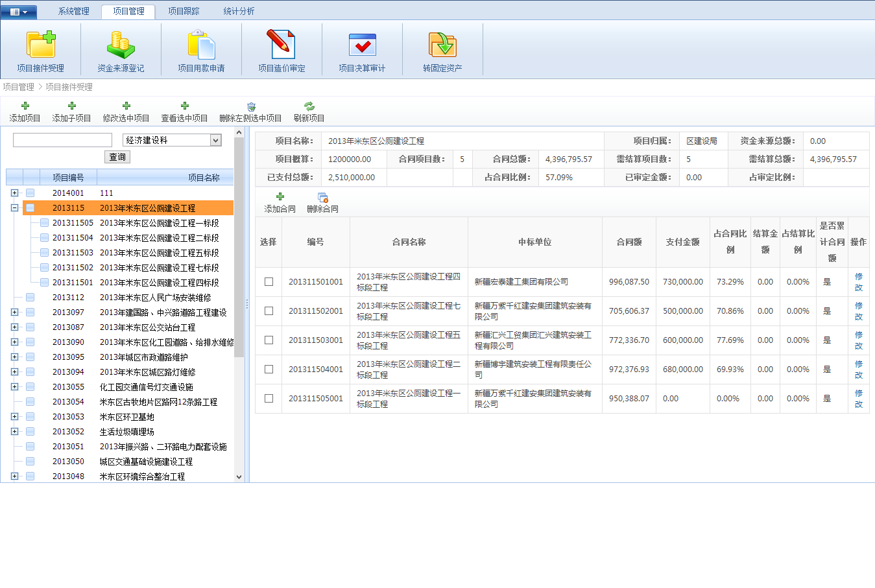Click the 查询 search button
The width and height of the screenshot is (875, 588).
coord(117,157)
